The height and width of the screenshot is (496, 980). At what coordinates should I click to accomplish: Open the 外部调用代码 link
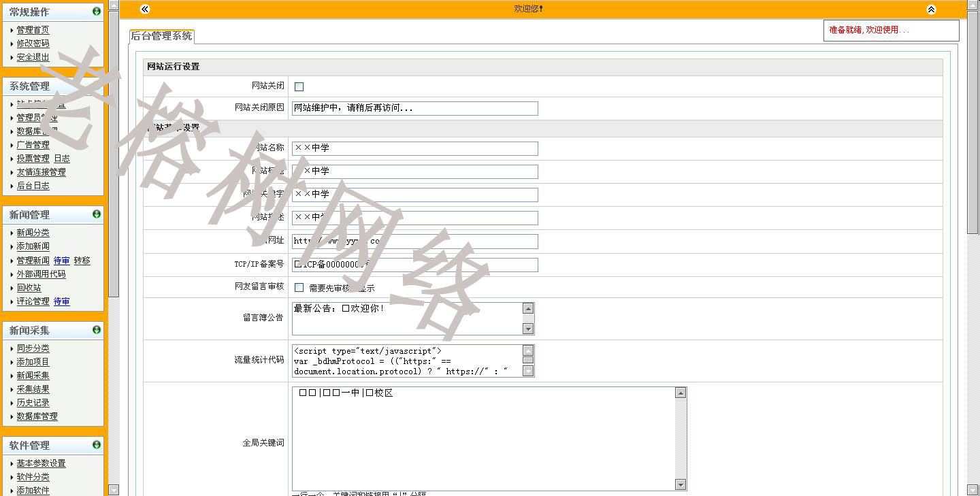point(41,274)
